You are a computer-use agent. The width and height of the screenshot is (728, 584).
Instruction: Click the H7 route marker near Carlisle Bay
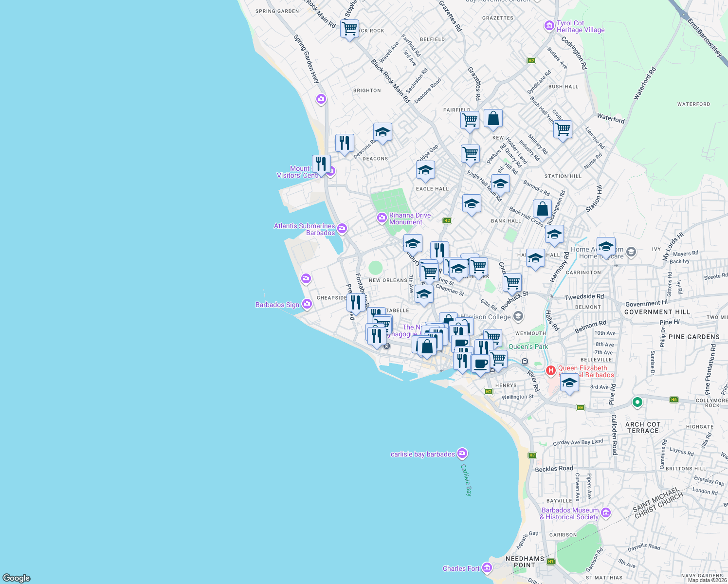[531, 456]
